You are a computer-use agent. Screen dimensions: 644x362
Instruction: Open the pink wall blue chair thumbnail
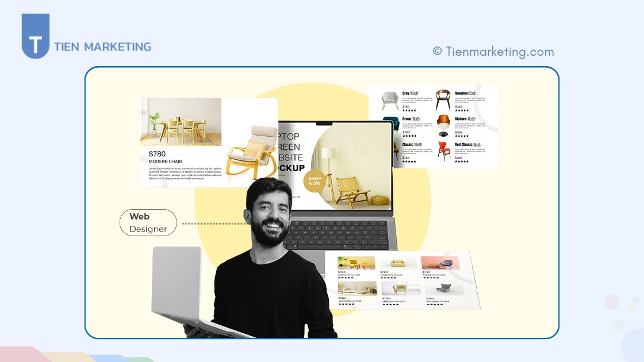click(440, 263)
